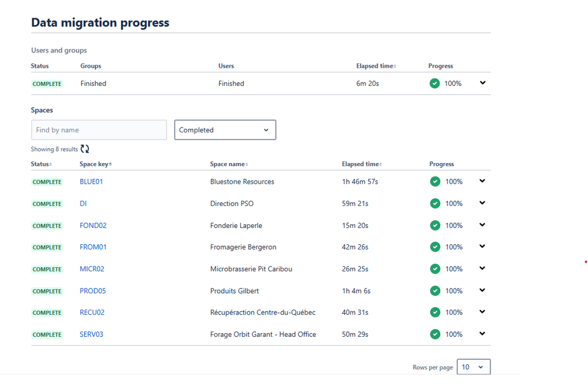Sort spaces by Space name header
Screen dimensions: 588x392
pyautogui.click(x=229, y=164)
